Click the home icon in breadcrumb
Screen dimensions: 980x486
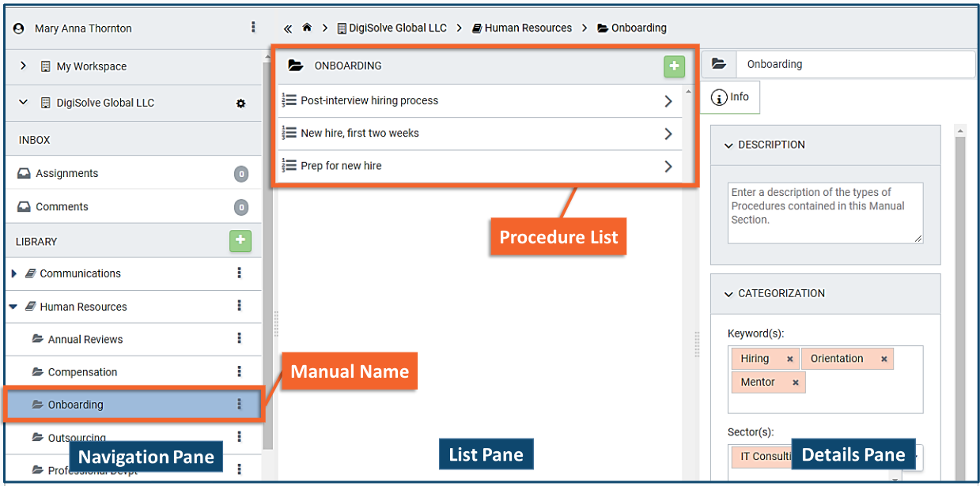(x=307, y=28)
